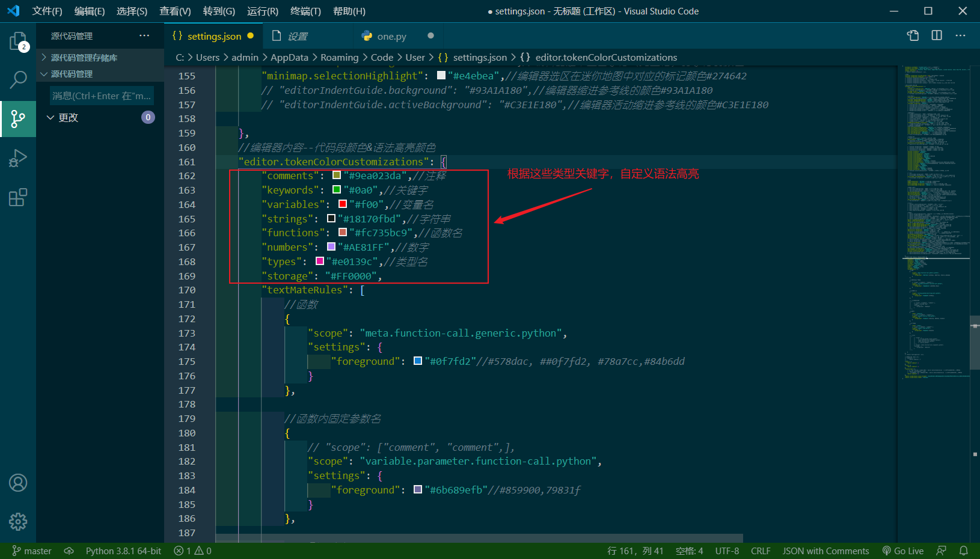Click cursor position 行 161, 列 41
This screenshot has width=980, height=559.
[x=635, y=551]
